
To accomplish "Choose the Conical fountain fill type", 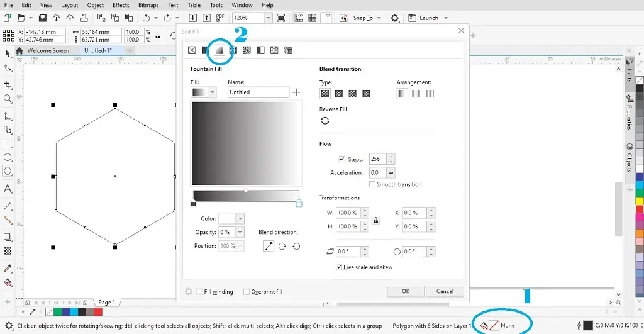I will [352, 94].
